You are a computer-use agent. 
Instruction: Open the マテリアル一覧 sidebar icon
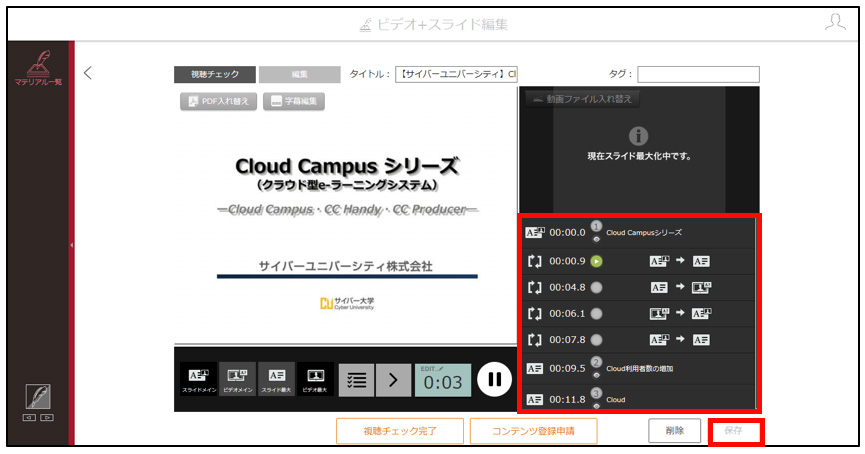tap(39, 68)
